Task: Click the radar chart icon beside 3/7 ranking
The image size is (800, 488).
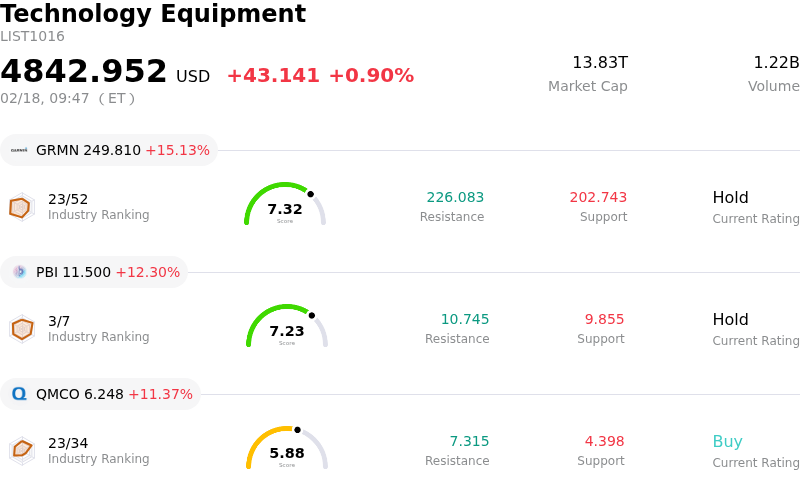Action: [x=21, y=329]
